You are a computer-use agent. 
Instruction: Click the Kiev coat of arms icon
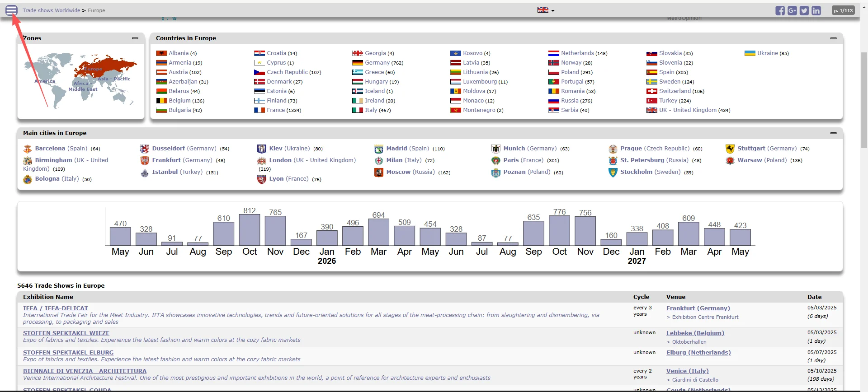(x=262, y=149)
